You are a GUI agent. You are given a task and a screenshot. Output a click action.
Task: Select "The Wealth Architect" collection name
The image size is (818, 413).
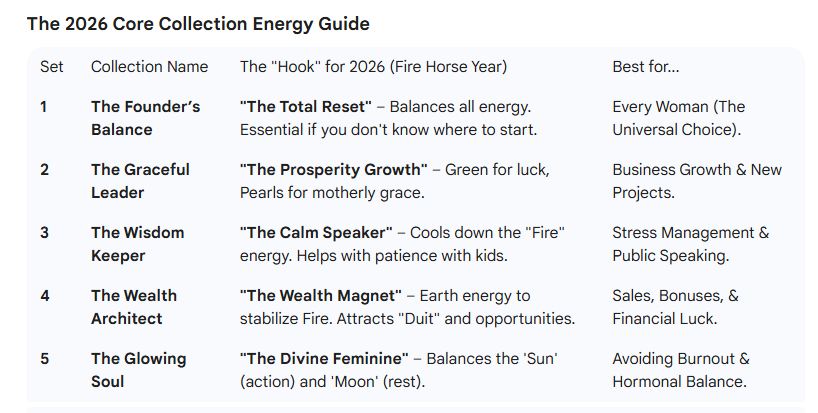coord(134,307)
